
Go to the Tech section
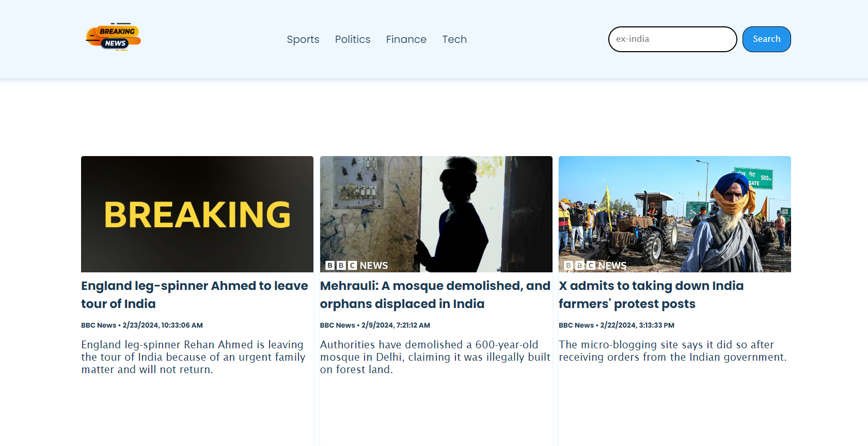(454, 39)
